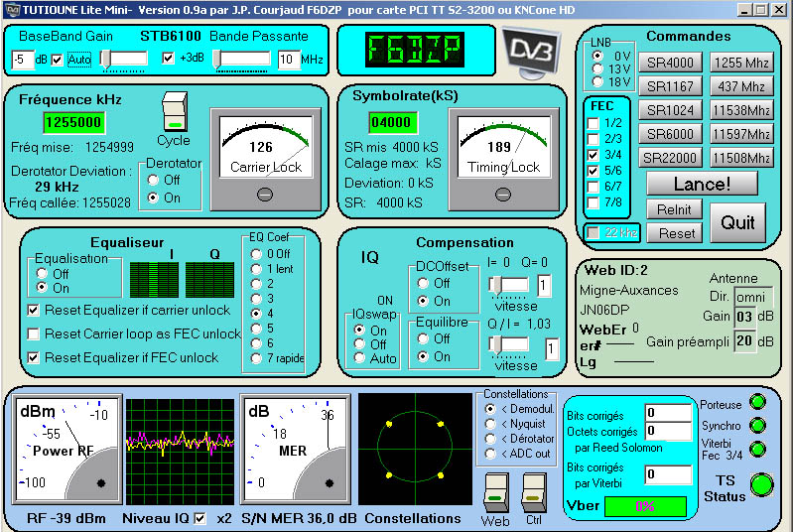Click the BaseBand Gain slider

(x=124, y=60)
